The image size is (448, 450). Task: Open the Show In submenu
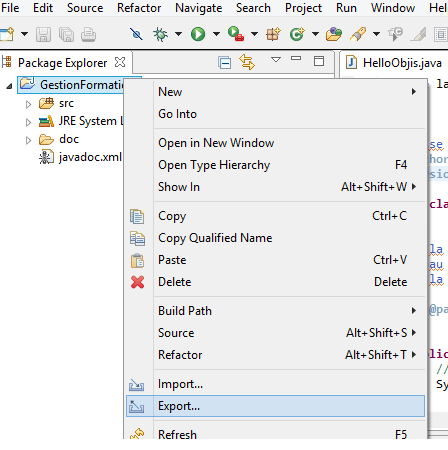click(x=275, y=187)
